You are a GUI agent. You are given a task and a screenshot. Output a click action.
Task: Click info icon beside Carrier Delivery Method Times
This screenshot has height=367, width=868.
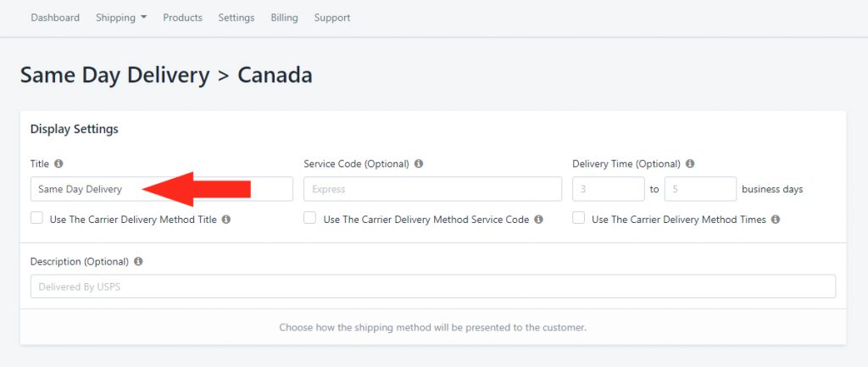(776, 220)
